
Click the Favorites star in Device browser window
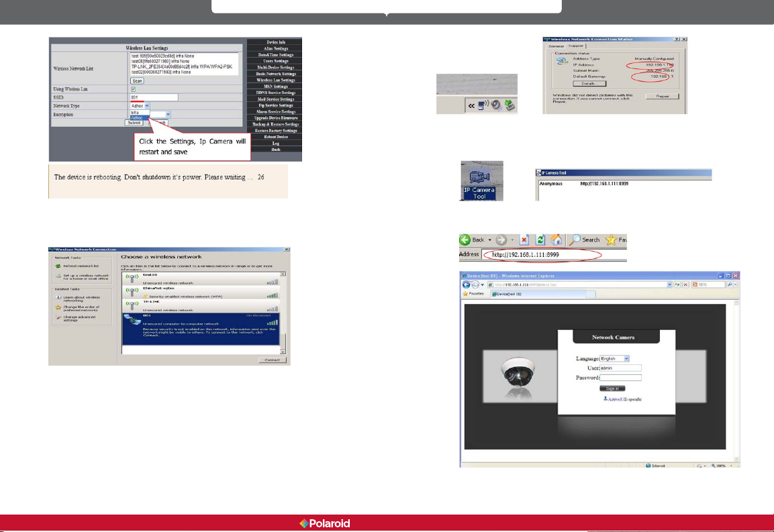coord(465,294)
